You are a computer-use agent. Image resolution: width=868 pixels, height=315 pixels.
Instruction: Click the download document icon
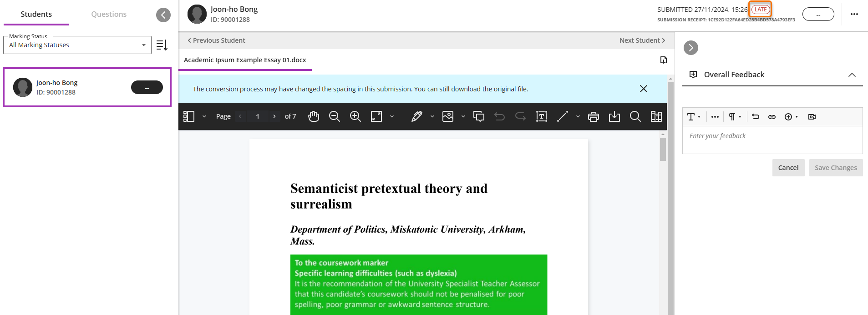[614, 116]
